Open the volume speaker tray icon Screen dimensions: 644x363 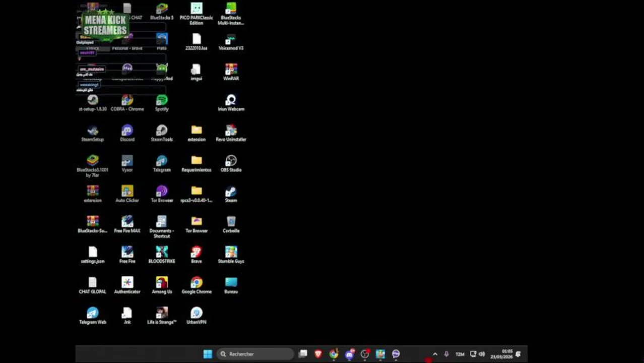482,354
